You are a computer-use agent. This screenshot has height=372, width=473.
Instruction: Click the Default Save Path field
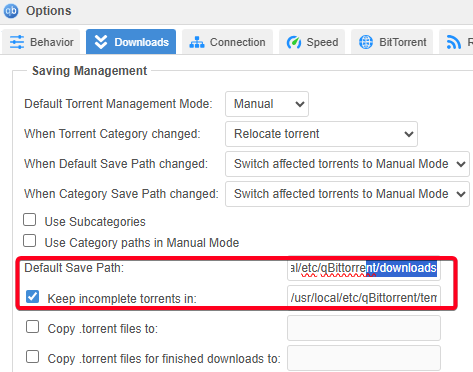[x=364, y=268]
